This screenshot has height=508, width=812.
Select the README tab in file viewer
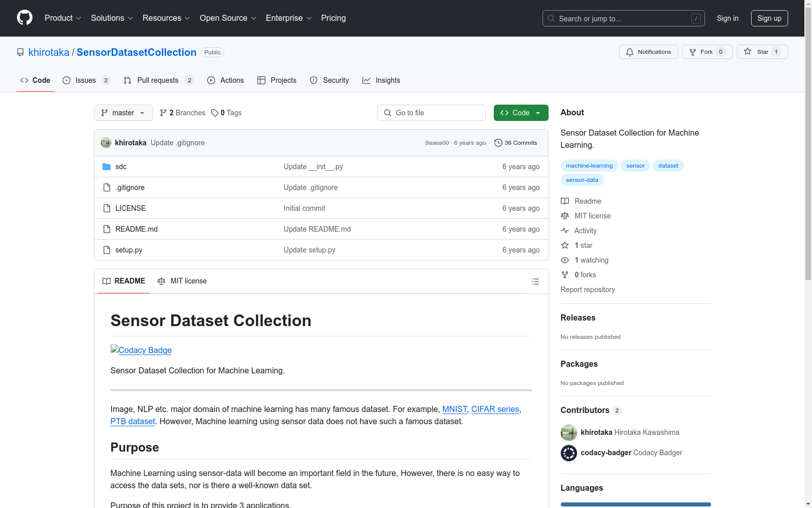click(124, 281)
